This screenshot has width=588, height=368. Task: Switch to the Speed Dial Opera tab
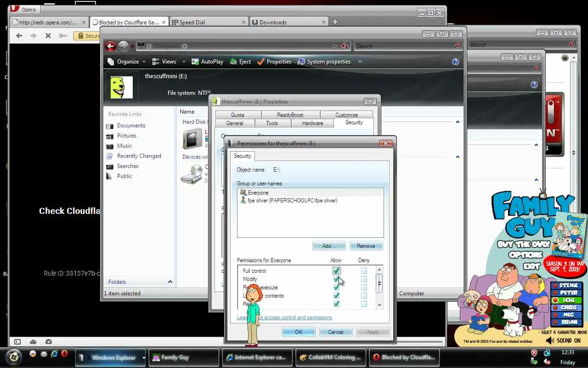click(x=209, y=22)
